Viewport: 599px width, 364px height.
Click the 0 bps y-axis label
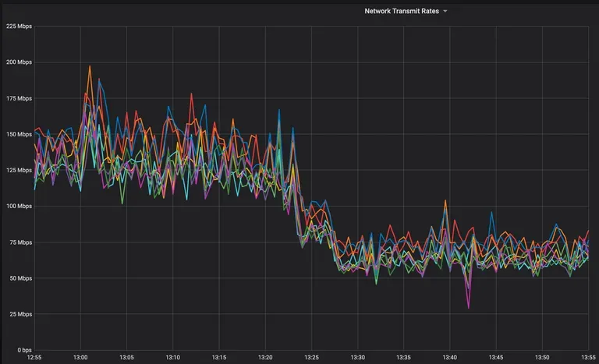(x=24, y=350)
